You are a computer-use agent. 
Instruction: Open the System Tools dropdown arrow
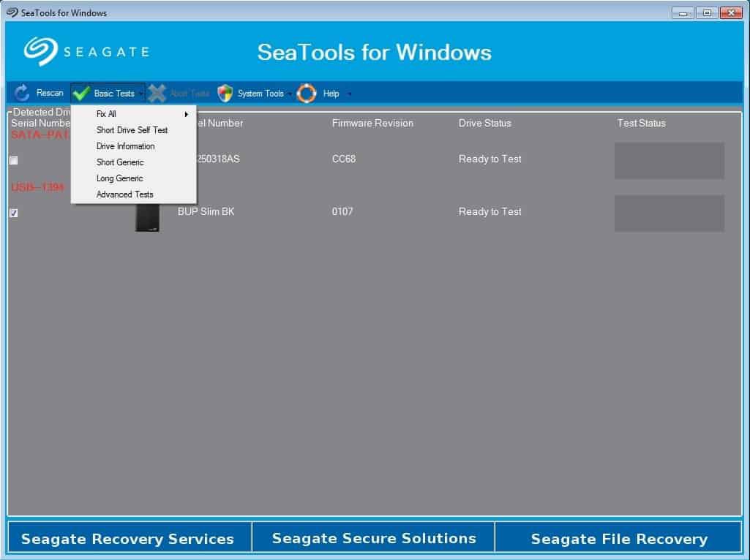pos(290,94)
